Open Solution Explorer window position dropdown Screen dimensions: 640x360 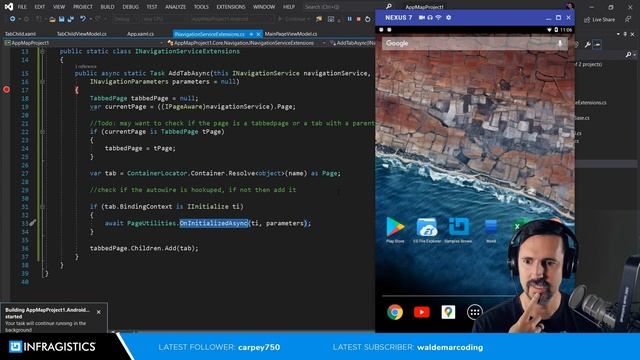tap(618, 34)
